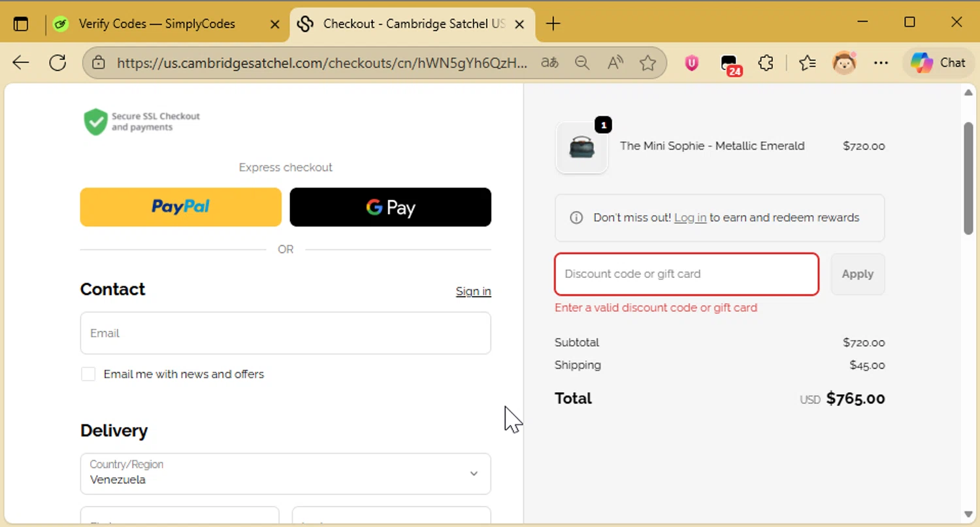Go back with the browser back arrow
980x527 pixels.
[x=21, y=63]
